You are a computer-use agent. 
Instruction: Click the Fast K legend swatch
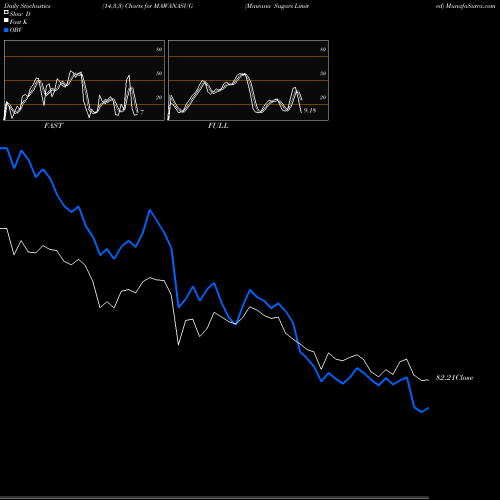[6, 20]
